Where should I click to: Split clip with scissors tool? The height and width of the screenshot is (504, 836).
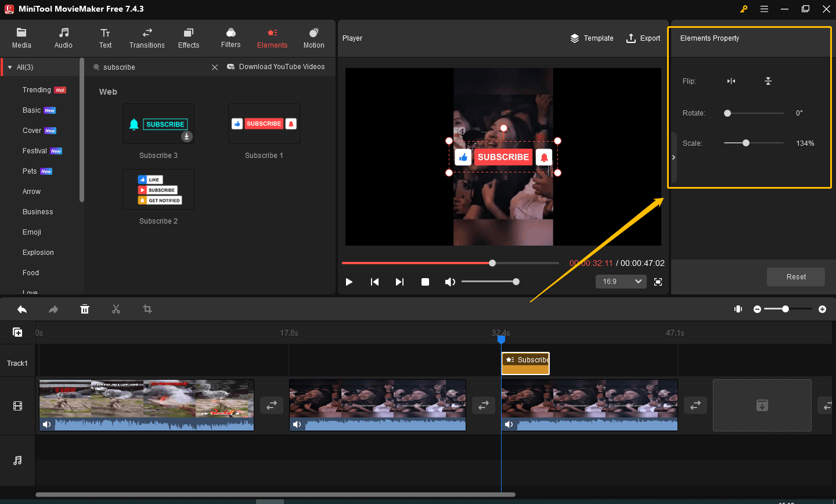pos(116,309)
